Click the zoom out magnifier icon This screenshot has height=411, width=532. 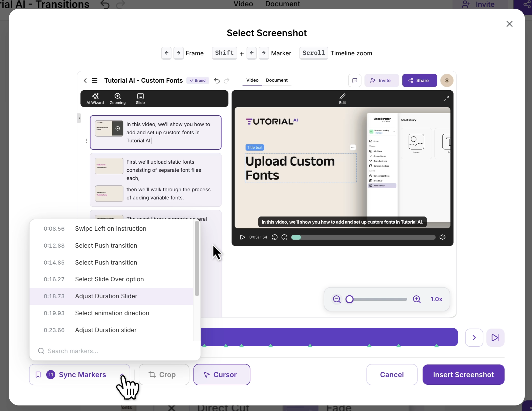(337, 299)
